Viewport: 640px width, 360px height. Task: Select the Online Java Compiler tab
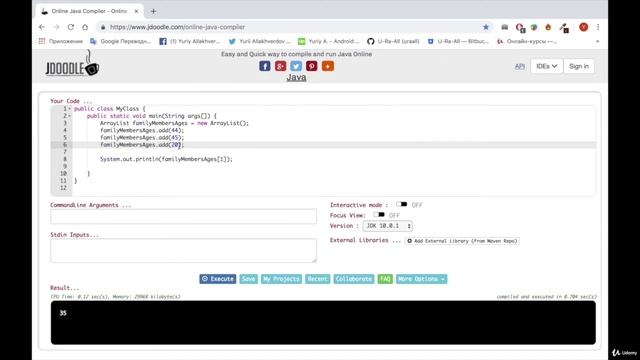tap(89, 11)
